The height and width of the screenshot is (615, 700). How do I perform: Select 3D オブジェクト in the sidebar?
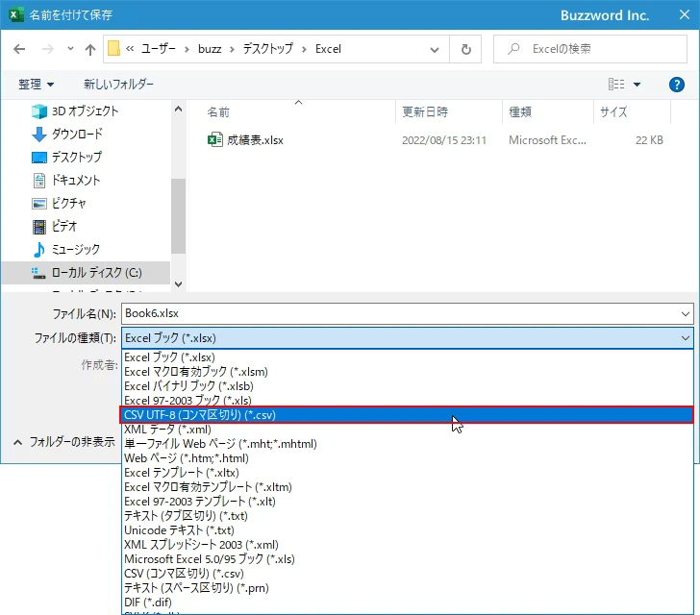tap(85, 111)
